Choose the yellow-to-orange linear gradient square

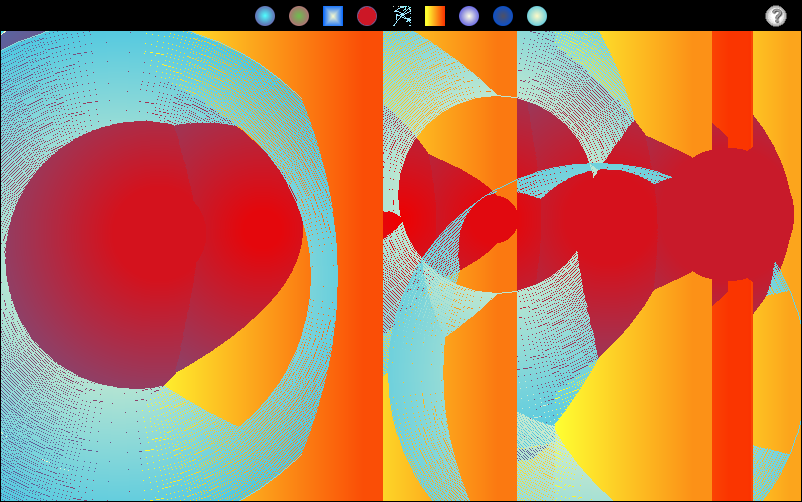[435, 16]
